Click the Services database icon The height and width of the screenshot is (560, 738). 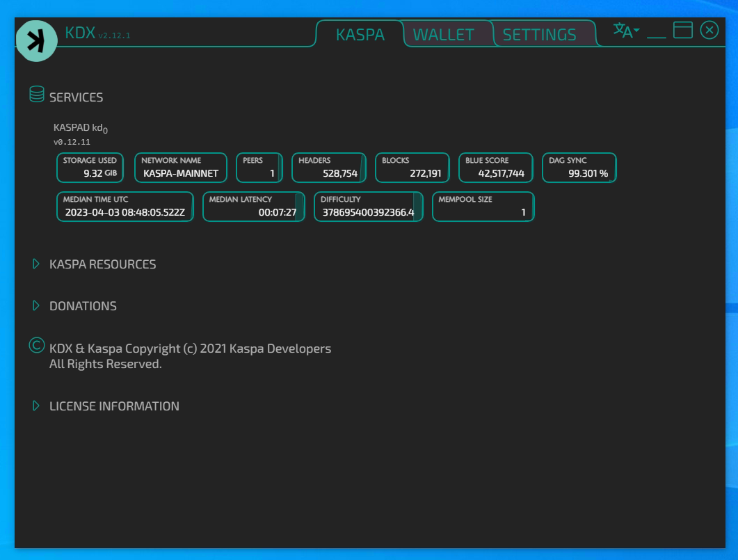37,94
